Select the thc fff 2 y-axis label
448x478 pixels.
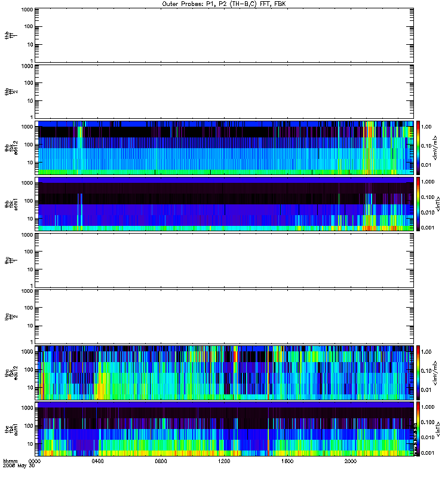(x=11, y=317)
